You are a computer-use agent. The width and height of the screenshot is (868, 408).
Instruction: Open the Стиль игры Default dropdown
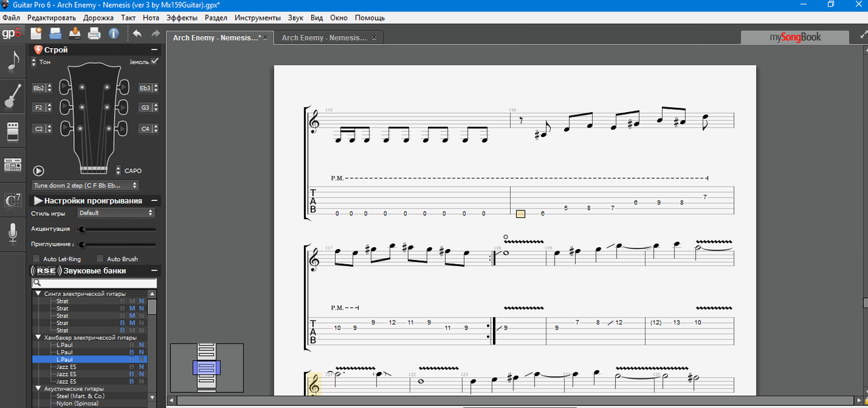click(x=116, y=212)
